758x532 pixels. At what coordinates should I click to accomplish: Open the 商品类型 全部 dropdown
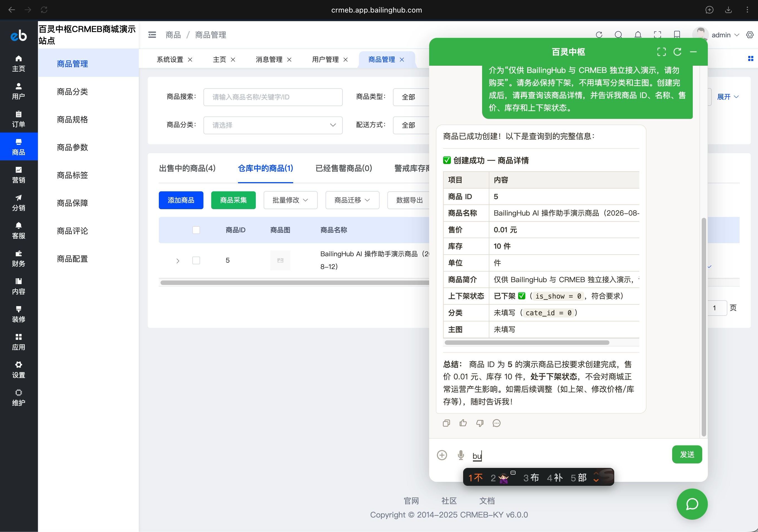click(411, 97)
